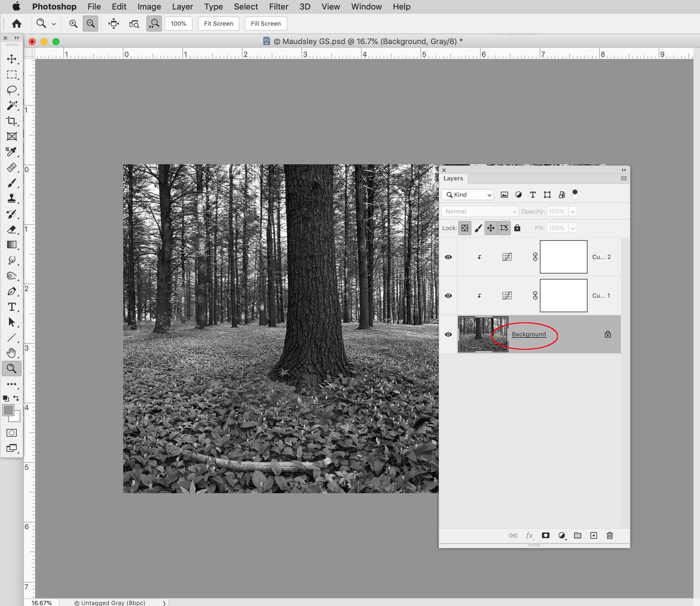Toggle the lock transparent pixels button
700x606 pixels.
tap(465, 228)
